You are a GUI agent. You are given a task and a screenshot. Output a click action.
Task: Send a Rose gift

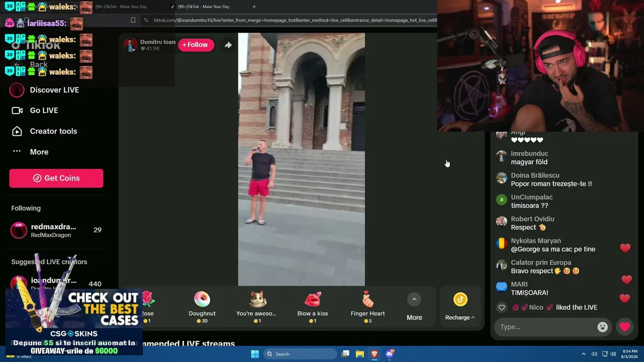(x=147, y=307)
